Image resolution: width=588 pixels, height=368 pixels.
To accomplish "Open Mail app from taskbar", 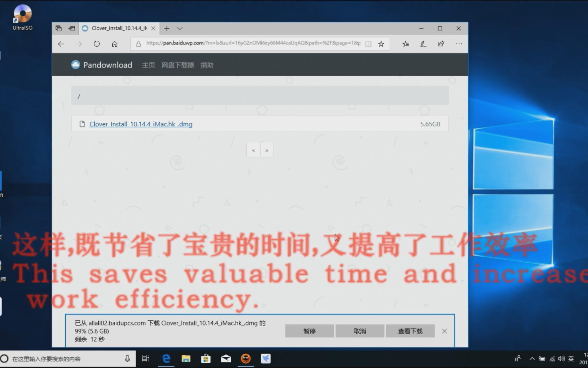I will (226, 358).
